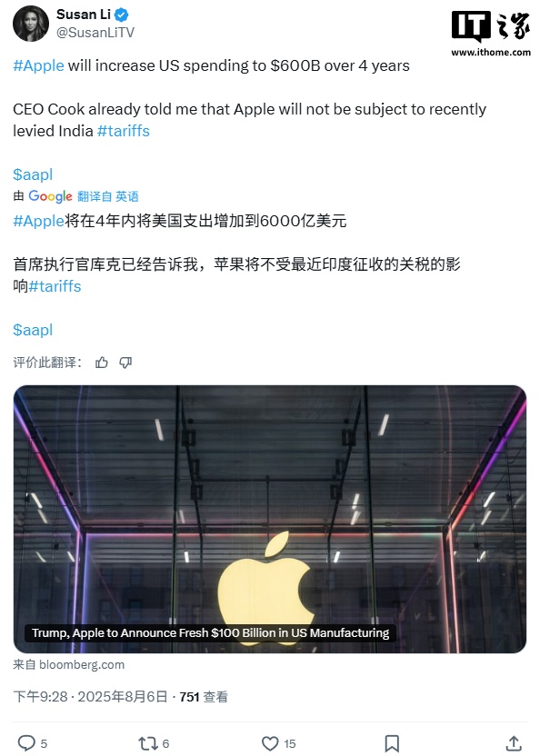540x756 pixels.
Task: Click the tweet timestamp 2025年8月6日
Action: (x=123, y=697)
